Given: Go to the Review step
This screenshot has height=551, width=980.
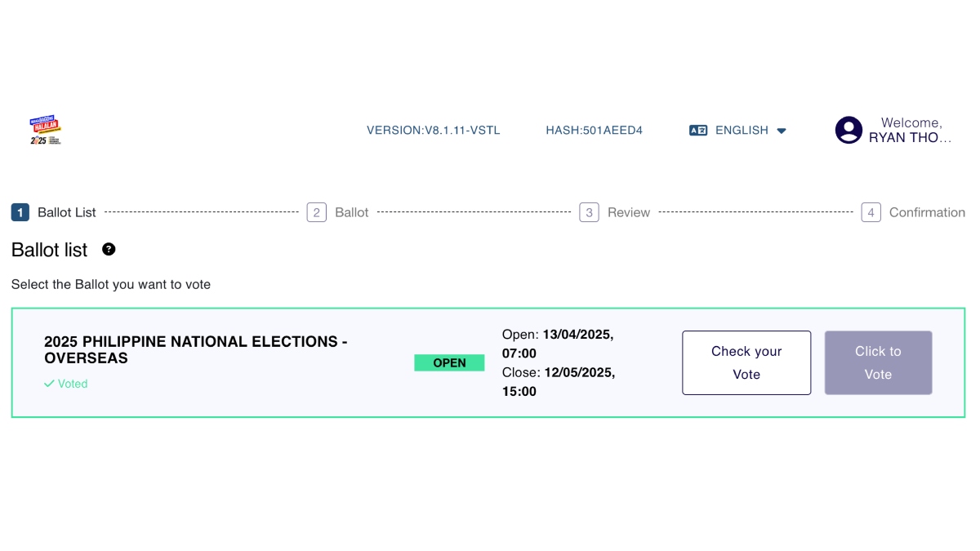Looking at the screenshot, I should click(x=629, y=212).
